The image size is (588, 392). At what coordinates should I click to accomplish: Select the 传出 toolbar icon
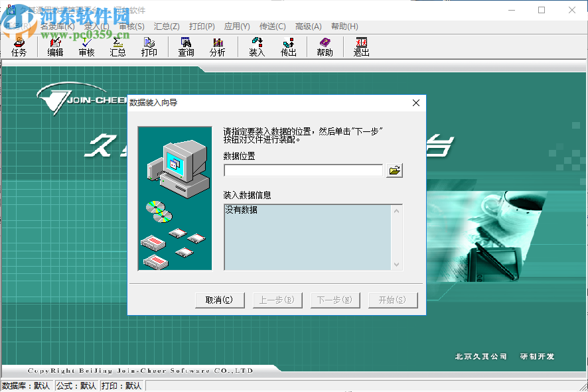click(x=289, y=47)
